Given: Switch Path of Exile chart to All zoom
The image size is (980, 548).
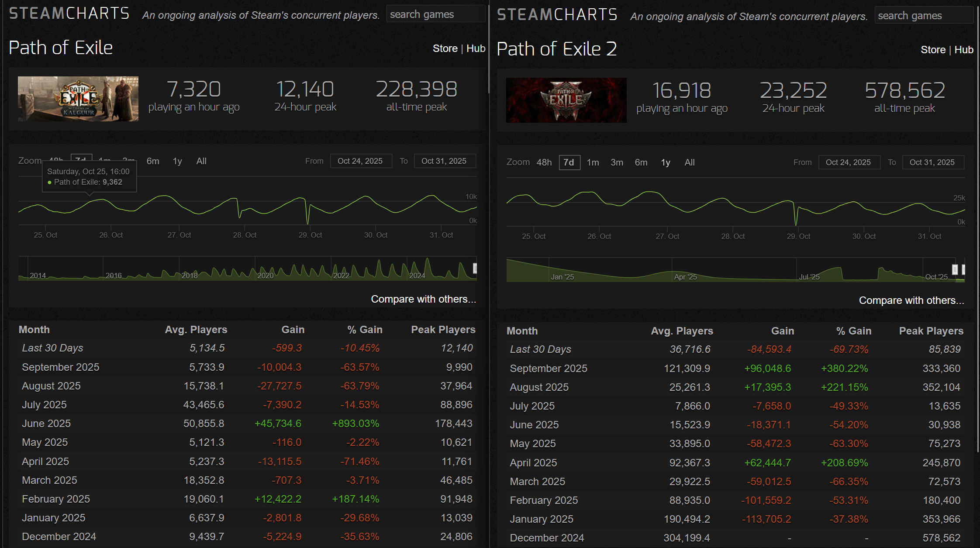Looking at the screenshot, I should click(201, 161).
